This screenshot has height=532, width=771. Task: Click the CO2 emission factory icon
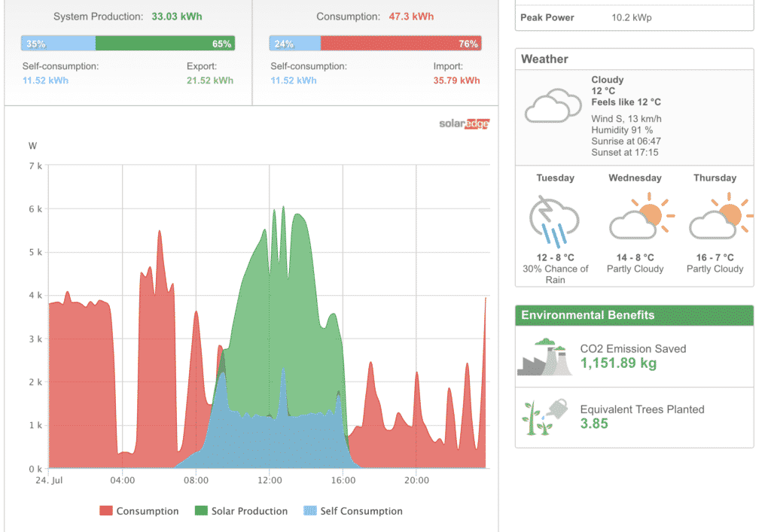pos(545,357)
